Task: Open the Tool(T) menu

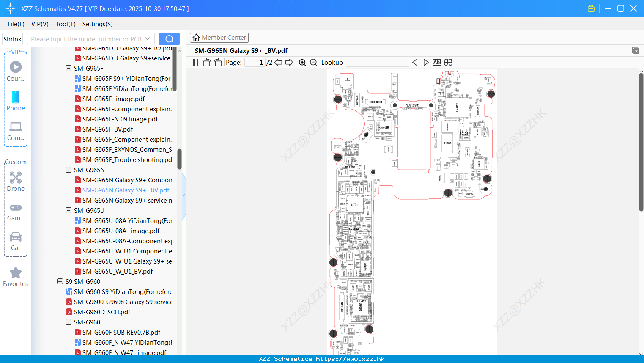Action: pos(66,24)
